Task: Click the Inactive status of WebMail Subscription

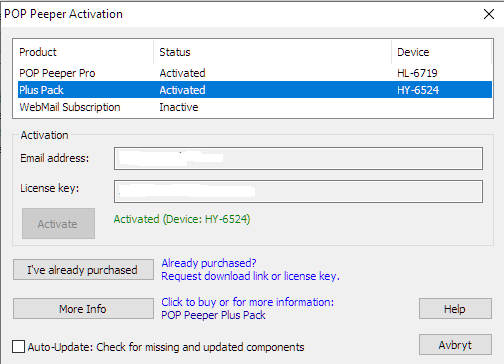Action: (x=179, y=107)
